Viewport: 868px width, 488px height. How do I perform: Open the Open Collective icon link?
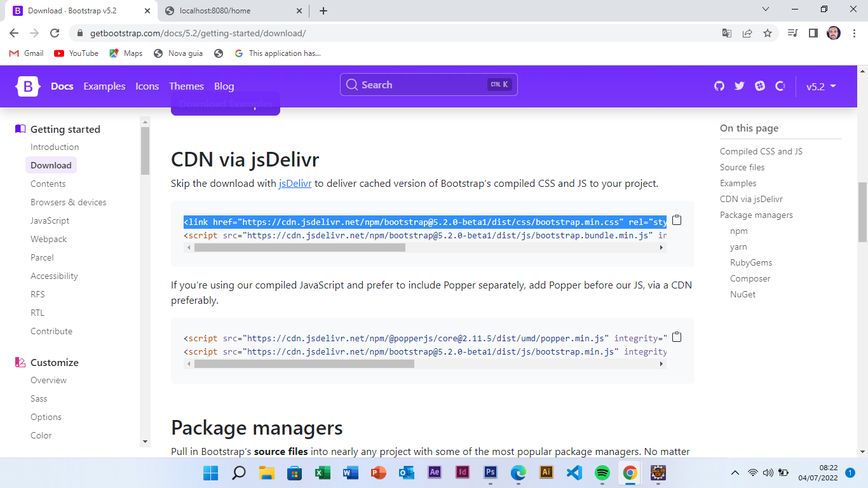coord(780,86)
